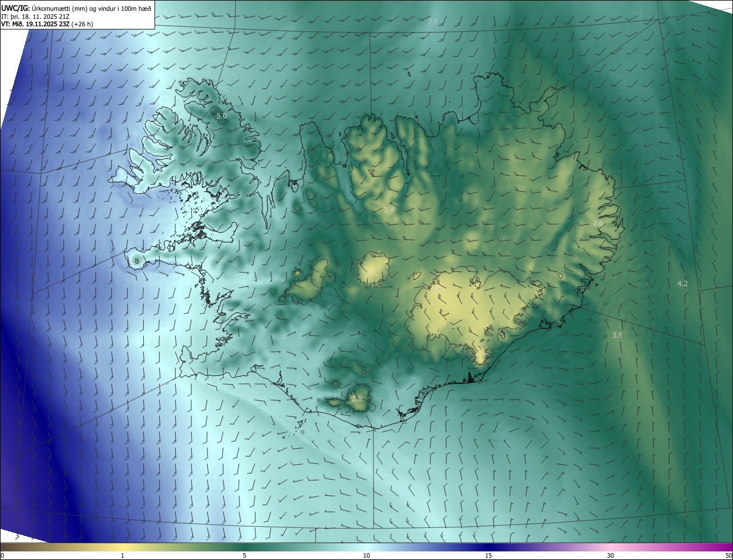The image size is (733, 560).
Task: Click the valid time line "VT: Mið. 19.11.2025 23Z (+26 h)"
Action: 47,24
